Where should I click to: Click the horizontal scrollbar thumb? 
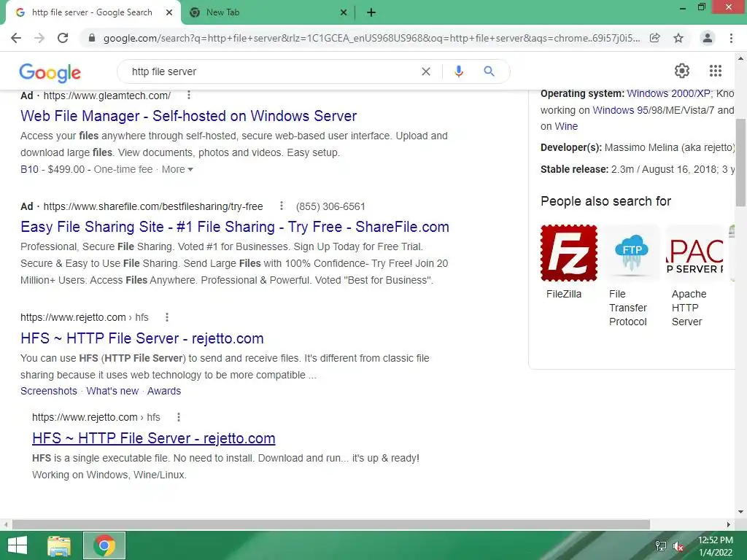tap(331, 524)
